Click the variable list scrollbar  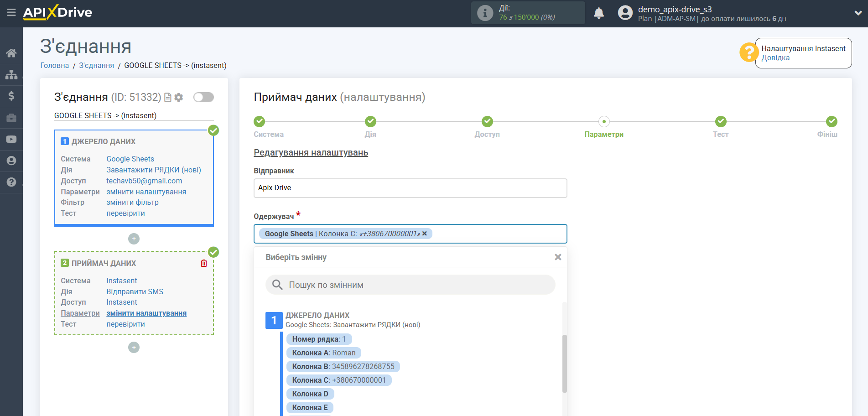(x=565, y=364)
